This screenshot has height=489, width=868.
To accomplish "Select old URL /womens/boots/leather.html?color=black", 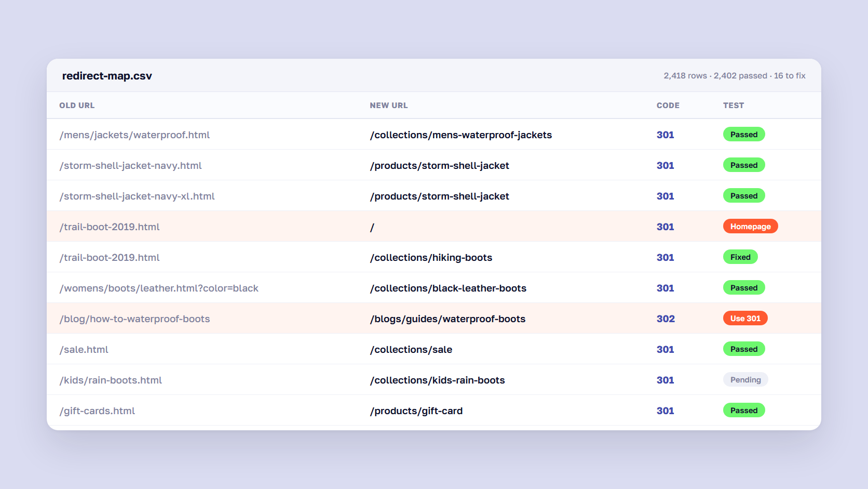I will [x=159, y=288].
